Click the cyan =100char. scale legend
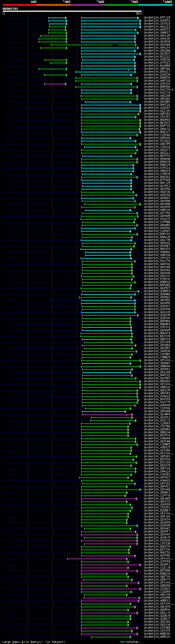Screen dimensions: 175x644 tap(130, 642)
